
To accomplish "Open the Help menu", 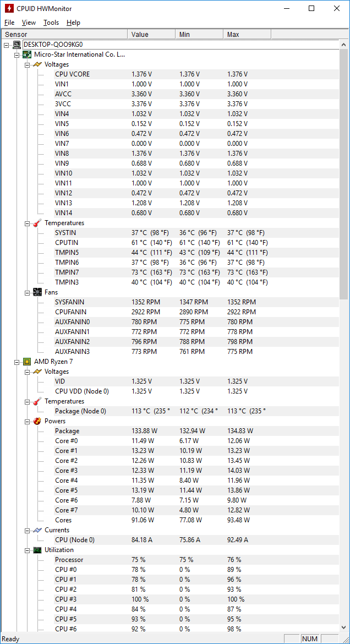I will [x=73, y=23].
